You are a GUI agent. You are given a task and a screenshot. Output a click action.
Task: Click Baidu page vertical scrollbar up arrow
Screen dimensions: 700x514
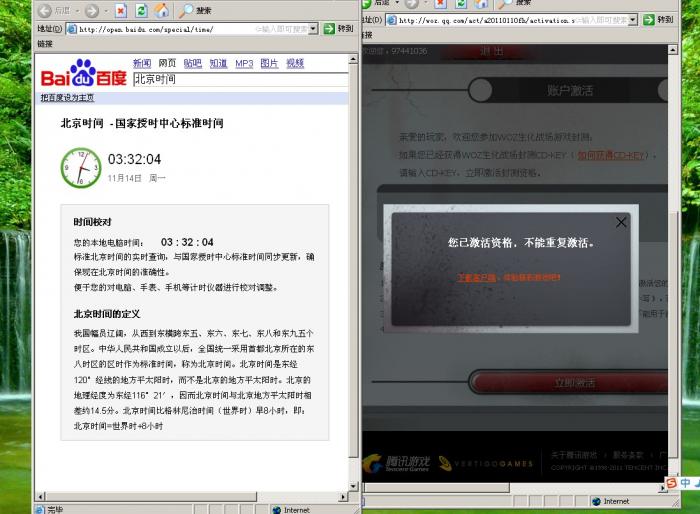(353, 59)
